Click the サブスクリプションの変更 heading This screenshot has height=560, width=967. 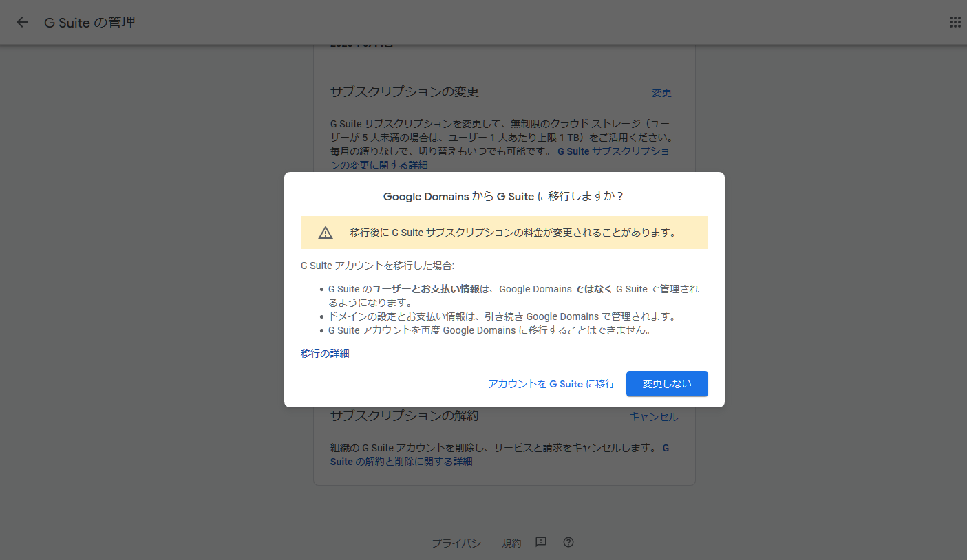point(405,91)
